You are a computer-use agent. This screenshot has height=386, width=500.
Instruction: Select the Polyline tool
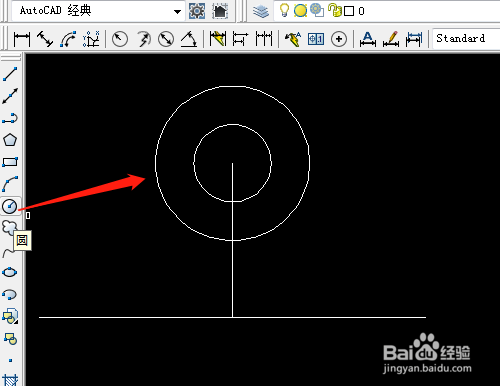tap(10, 118)
